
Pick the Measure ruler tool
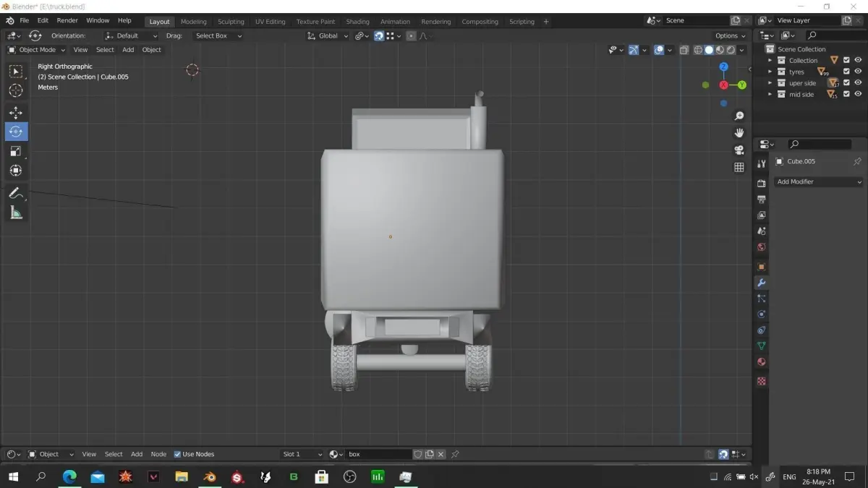[x=16, y=213]
